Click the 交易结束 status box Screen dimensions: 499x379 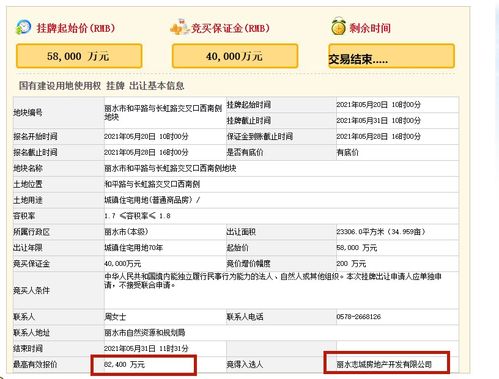pos(391,56)
